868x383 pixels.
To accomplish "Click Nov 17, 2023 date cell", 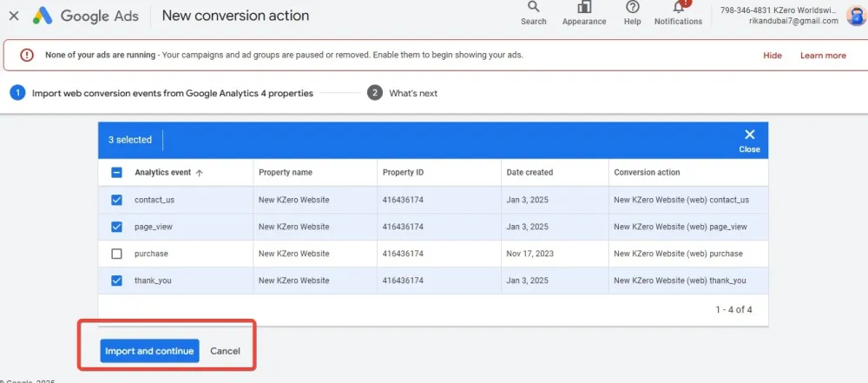I will click(x=529, y=254).
